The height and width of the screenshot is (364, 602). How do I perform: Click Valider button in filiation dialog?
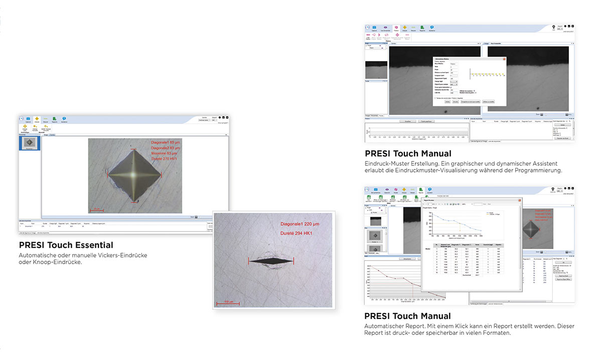click(447, 102)
